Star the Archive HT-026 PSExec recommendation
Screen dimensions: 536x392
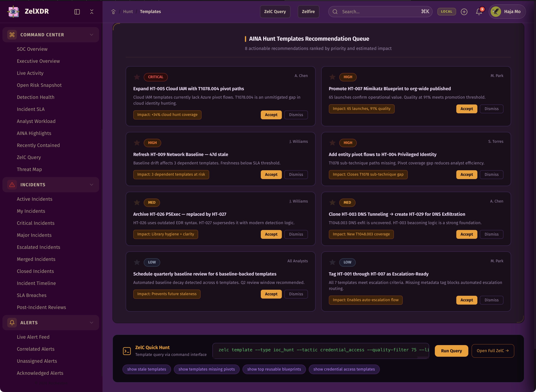[x=137, y=202]
